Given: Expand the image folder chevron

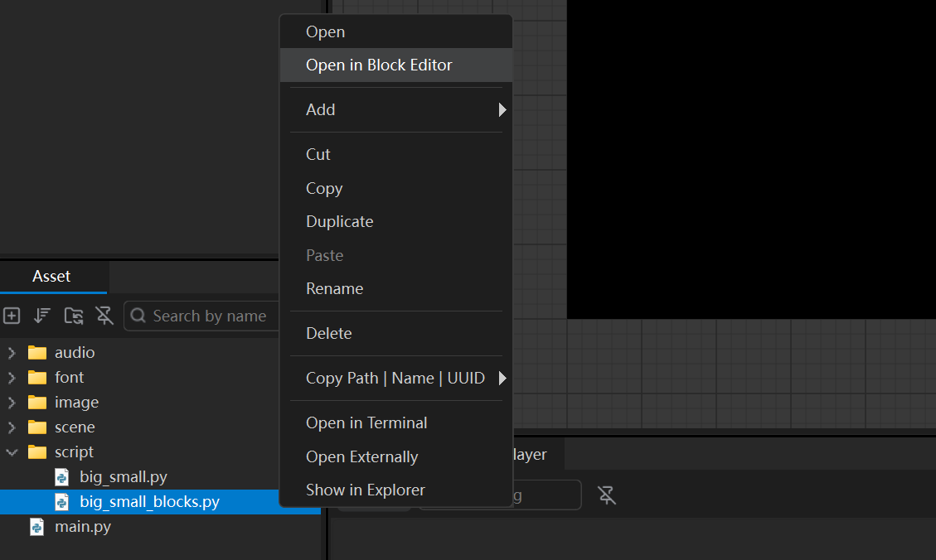Looking at the screenshot, I should 12,403.
